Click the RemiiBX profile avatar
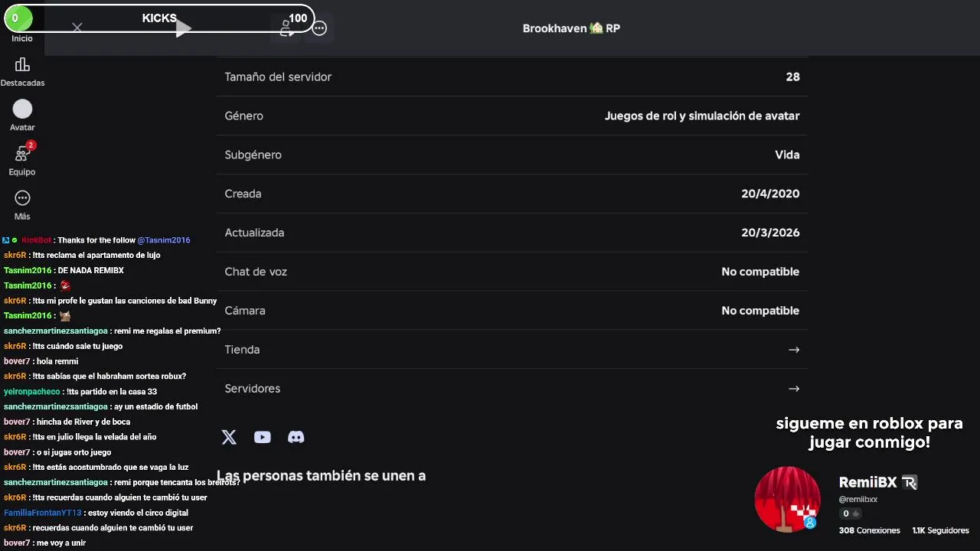The image size is (980, 551). tap(787, 499)
